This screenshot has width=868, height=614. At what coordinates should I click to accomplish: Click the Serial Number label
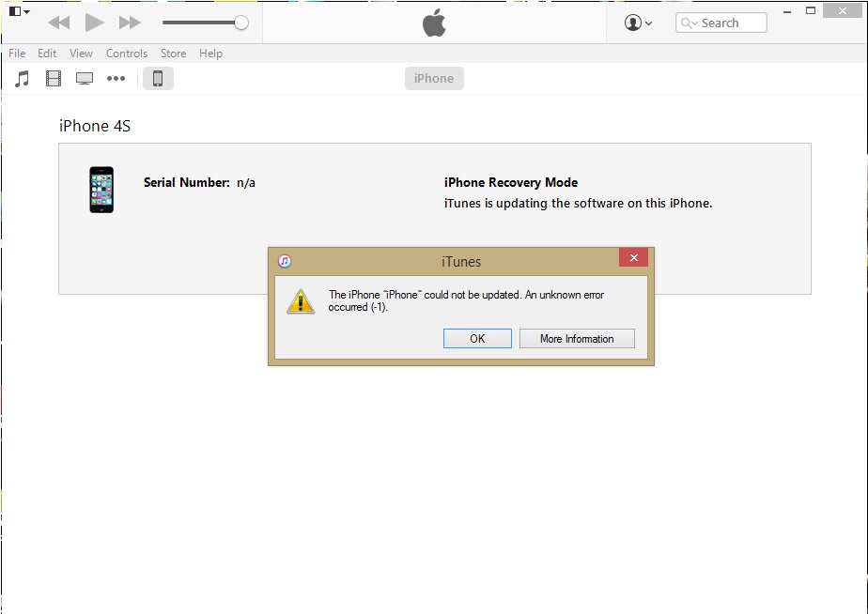click(x=187, y=182)
